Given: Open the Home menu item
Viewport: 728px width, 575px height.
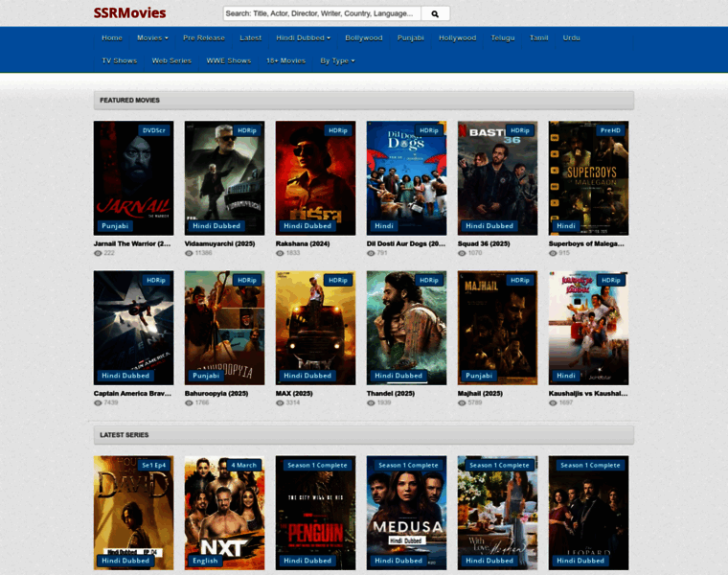Looking at the screenshot, I should pos(112,38).
